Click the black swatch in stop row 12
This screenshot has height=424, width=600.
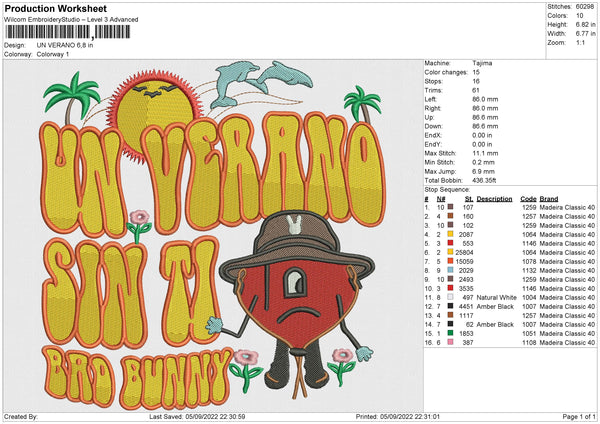450,306
